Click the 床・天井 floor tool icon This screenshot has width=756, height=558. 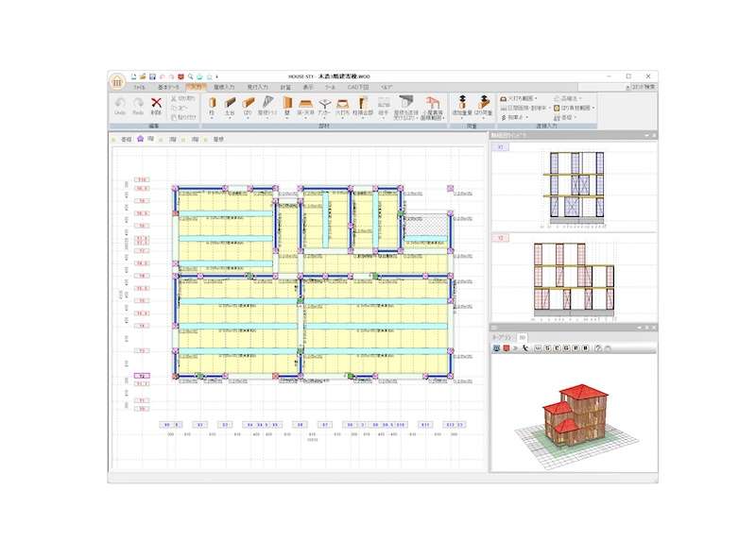click(306, 103)
